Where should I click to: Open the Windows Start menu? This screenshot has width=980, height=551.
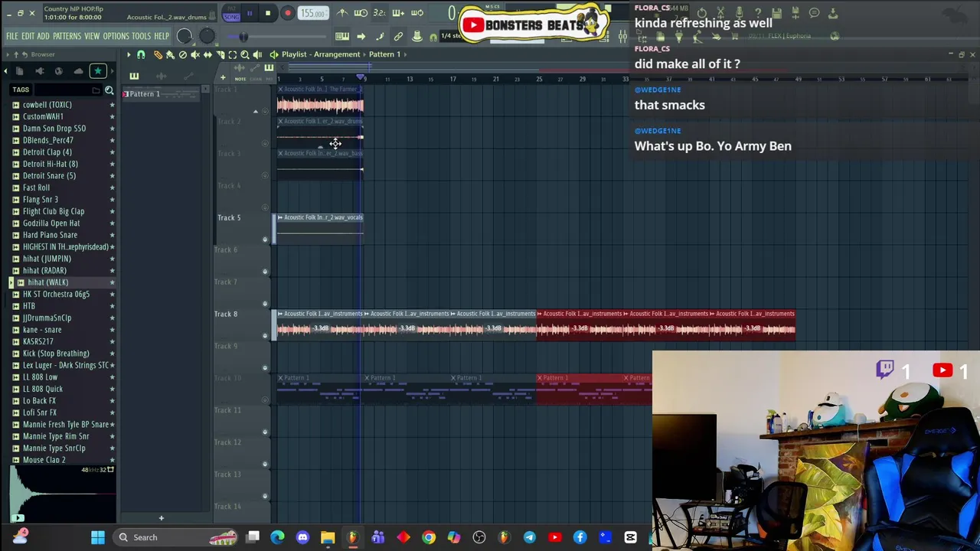coord(98,537)
